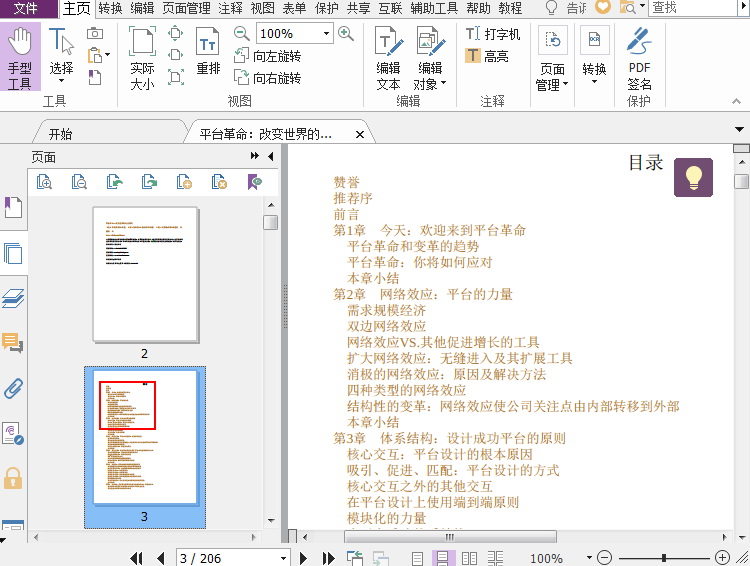Open the 文件 menu
This screenshot has width=750, height=566.
click(x=28, y=8)
